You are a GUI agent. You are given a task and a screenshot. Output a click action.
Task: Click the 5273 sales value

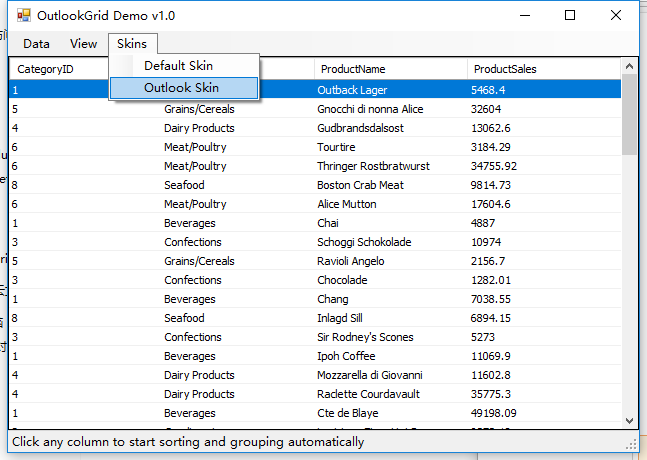483,337
